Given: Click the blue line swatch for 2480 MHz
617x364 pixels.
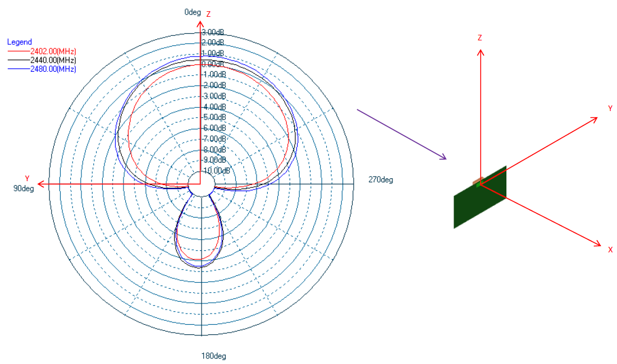Looking at the screenshot, I should (x=18, y=69).
